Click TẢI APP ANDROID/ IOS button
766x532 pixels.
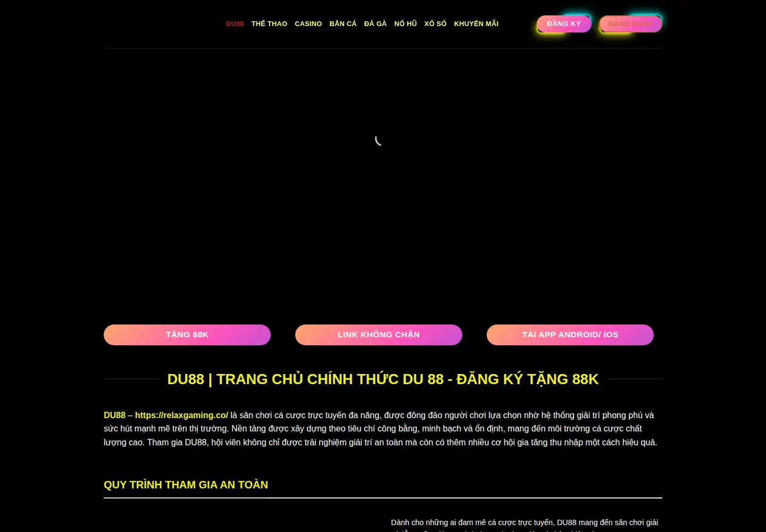tap(570, 335)
